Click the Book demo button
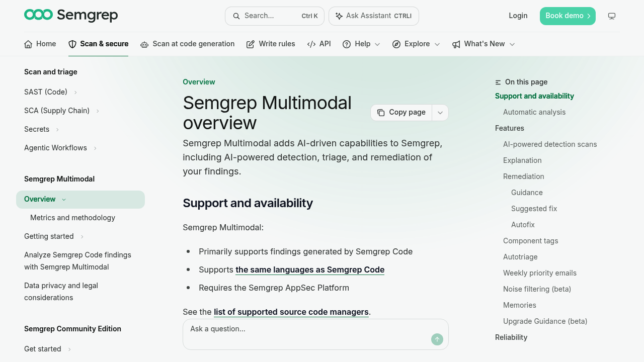 (x=568, y=16)
